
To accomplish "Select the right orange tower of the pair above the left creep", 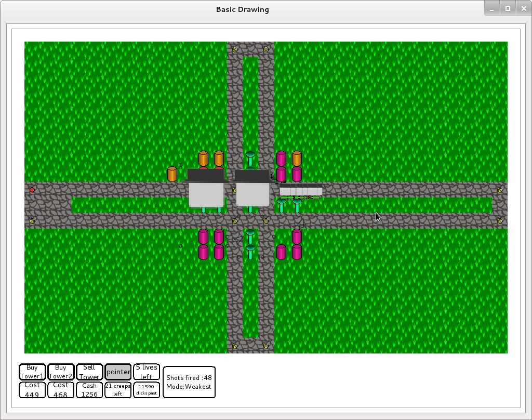I will coord(219,158).
